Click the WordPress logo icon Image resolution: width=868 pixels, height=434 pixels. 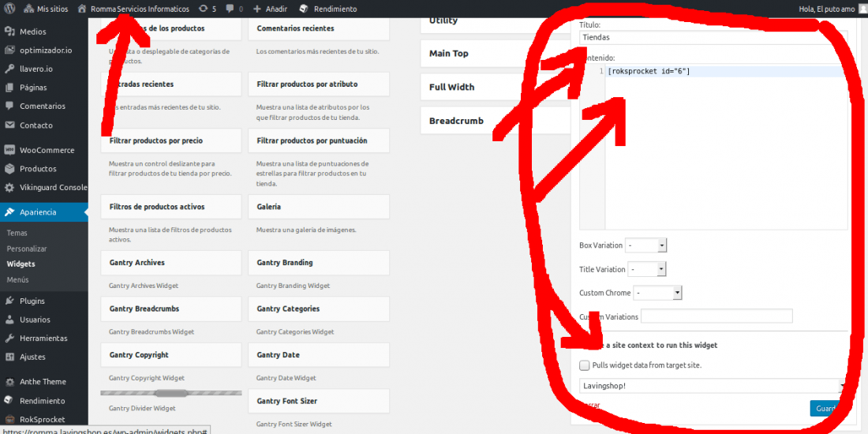click(9, 9)
